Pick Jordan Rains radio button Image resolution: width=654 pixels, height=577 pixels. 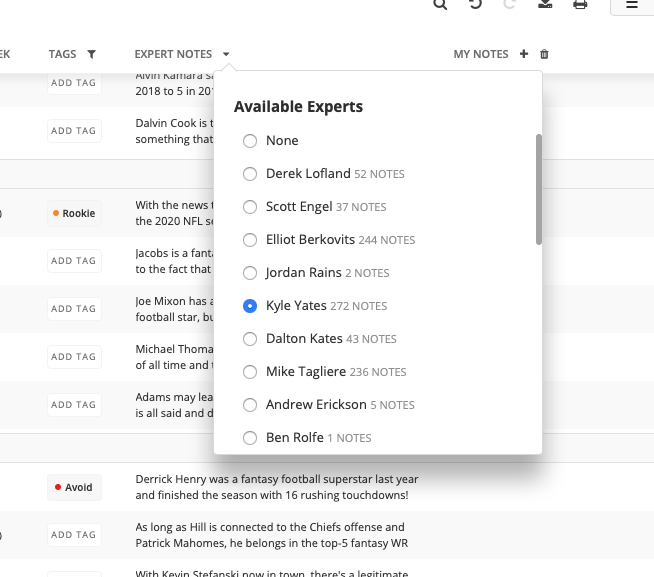click(250, 273)
